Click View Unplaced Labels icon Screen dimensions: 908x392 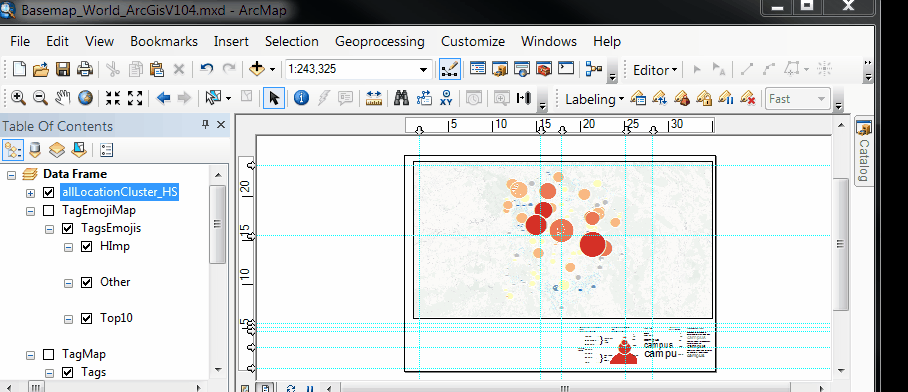pos(748,98)
